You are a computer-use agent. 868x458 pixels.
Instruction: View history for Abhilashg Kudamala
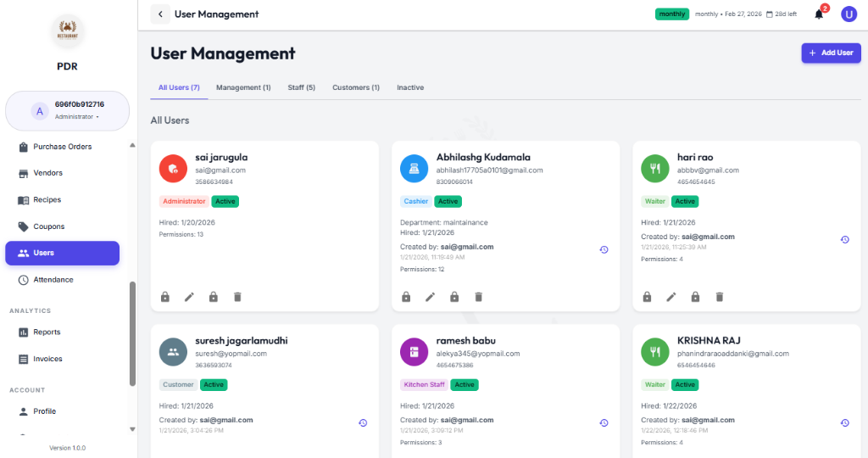click(604, 249)
